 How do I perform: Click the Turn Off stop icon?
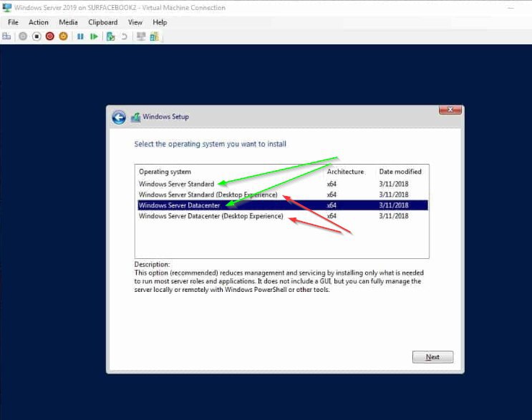point(37,36)
